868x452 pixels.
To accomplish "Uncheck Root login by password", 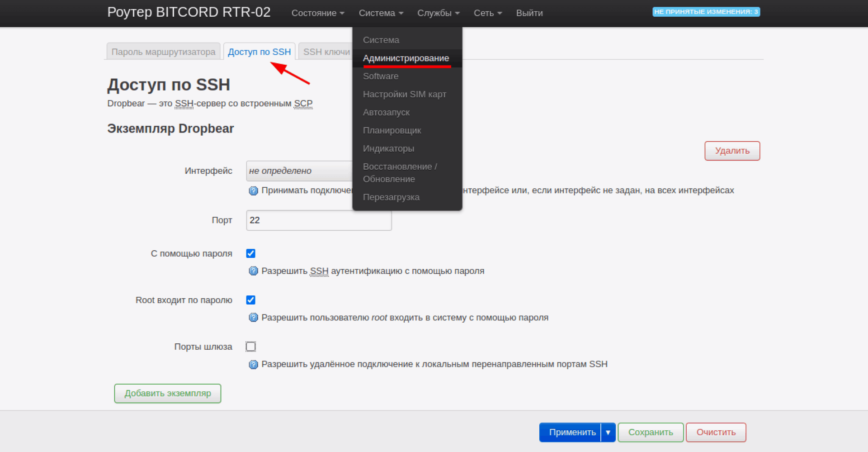I will 251,300.
